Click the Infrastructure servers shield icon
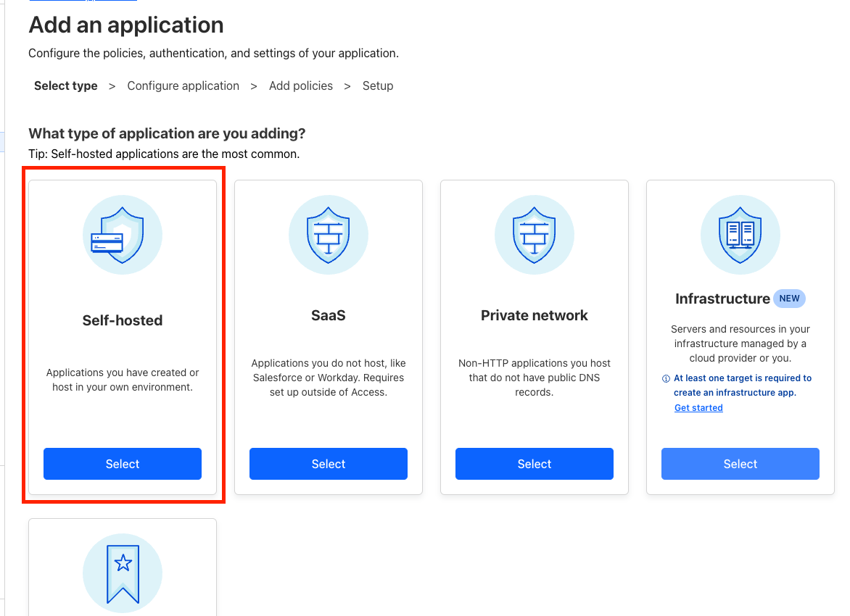 [740, 235]
